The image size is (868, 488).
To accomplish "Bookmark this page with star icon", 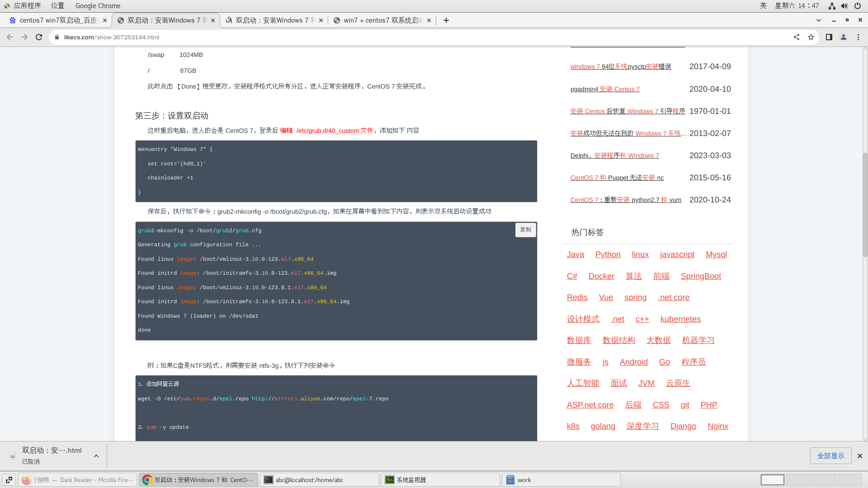I will 811,37.
